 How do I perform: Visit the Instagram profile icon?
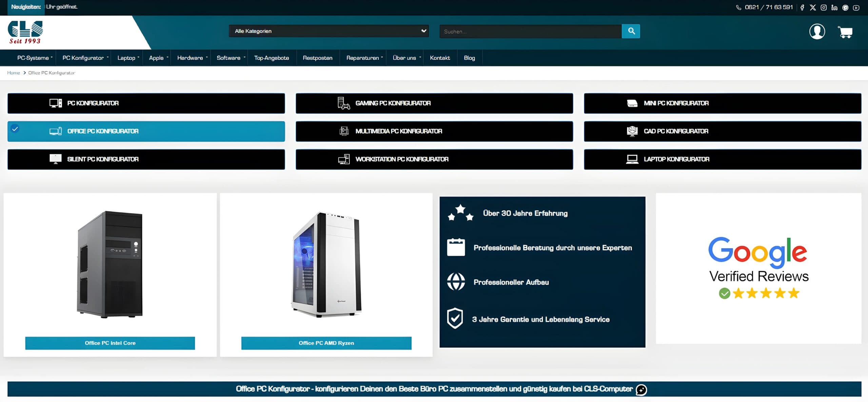[x=824, y=7]
